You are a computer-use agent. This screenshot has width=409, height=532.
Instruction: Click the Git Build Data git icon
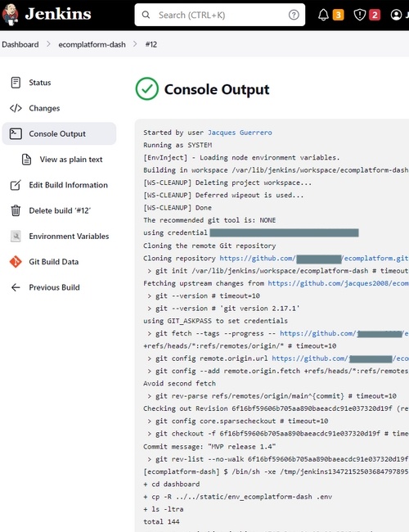(x=16, y=262)
